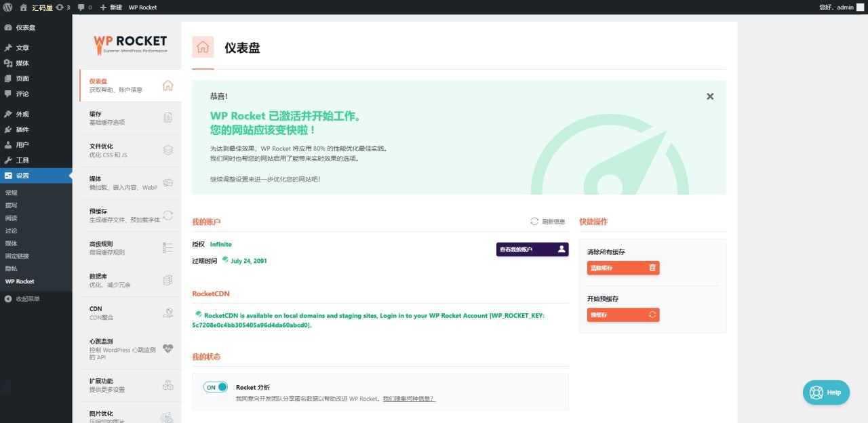
Task: Open the updates indicator showing 3
Action: point(63,7)
